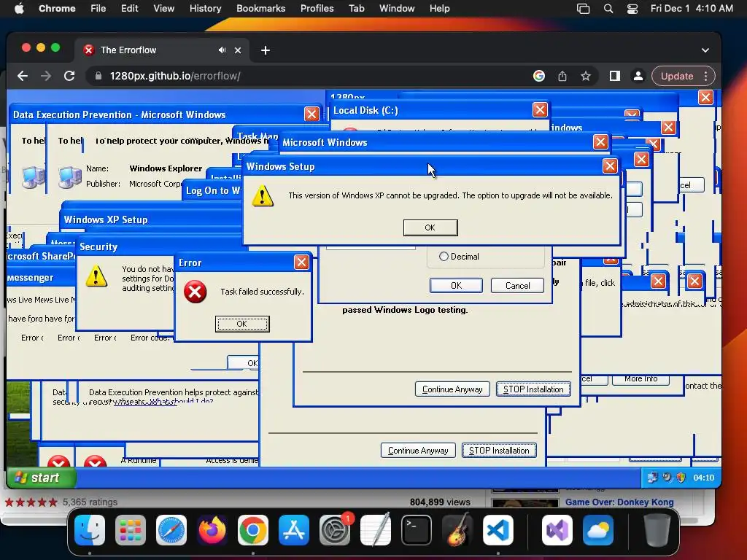Viewport: 747px width, 560px height.
Task: Open Control Center in menu bar
Action: pos(632,8)
